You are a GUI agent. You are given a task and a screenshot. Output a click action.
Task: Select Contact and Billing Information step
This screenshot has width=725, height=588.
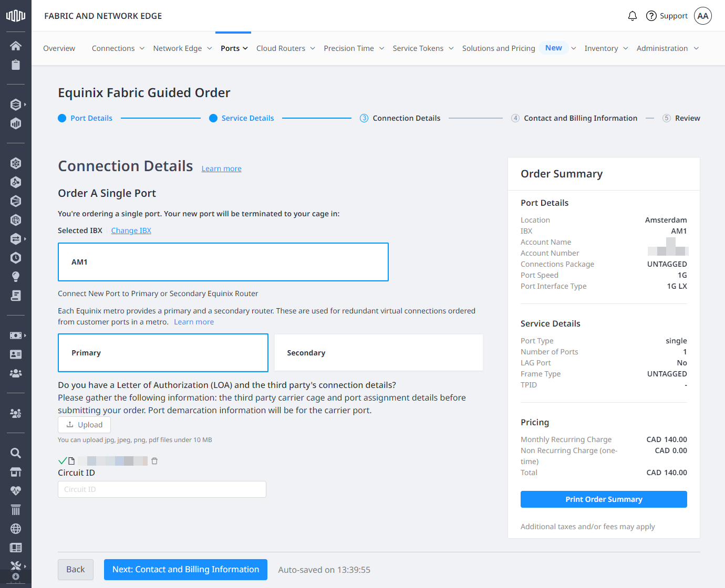pos(574,118)
